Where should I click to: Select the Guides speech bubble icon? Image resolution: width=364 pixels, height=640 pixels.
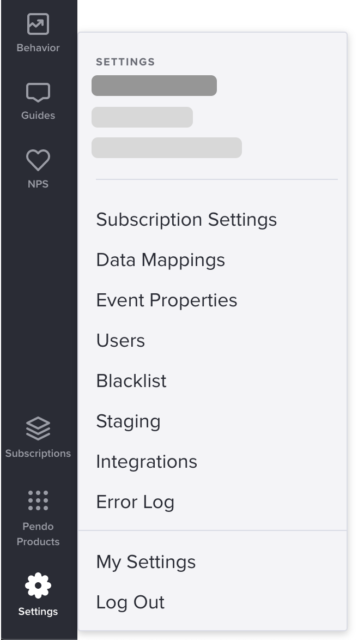pyautogui.click(x=38, y=92)
